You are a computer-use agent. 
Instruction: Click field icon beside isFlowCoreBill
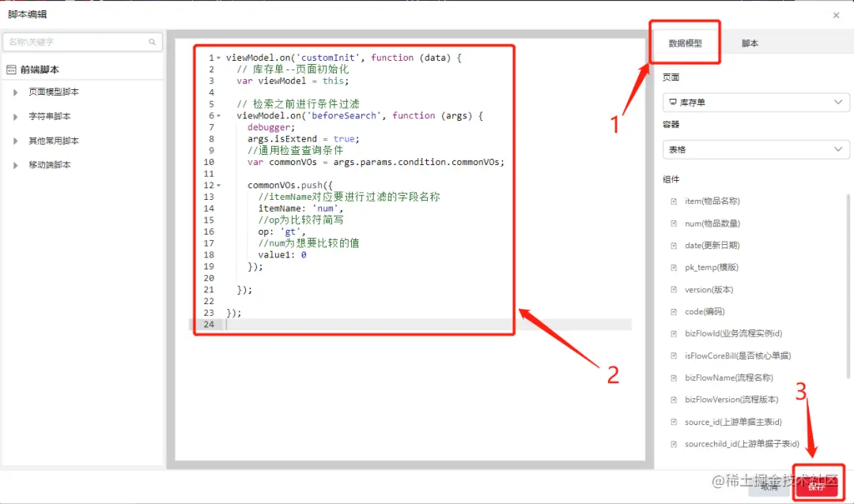point(674,356)
